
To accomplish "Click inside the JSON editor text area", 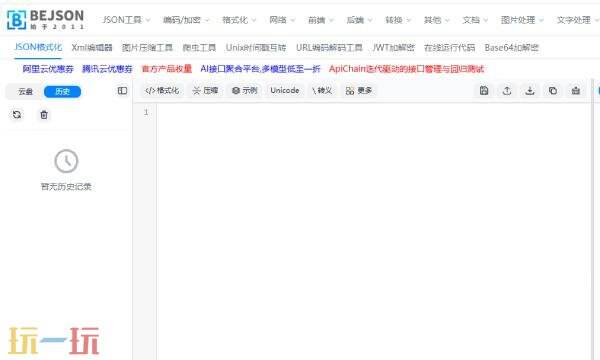I will (x=373, y=231).
